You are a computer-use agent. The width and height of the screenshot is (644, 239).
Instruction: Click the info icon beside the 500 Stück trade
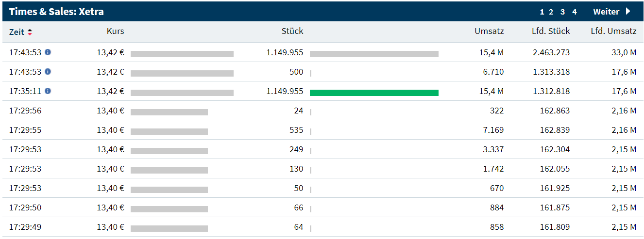(x=48, y=71)
